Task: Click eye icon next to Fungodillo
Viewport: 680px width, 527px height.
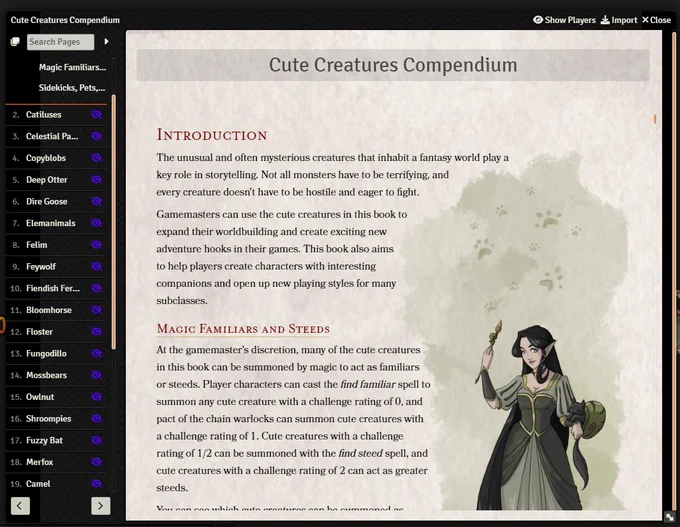Action: point(96,354)
